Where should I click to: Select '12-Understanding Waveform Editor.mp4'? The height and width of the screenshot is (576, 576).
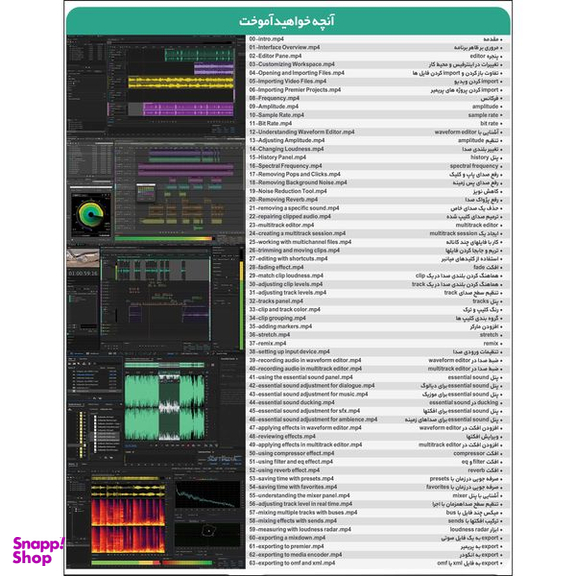[302, 132]
